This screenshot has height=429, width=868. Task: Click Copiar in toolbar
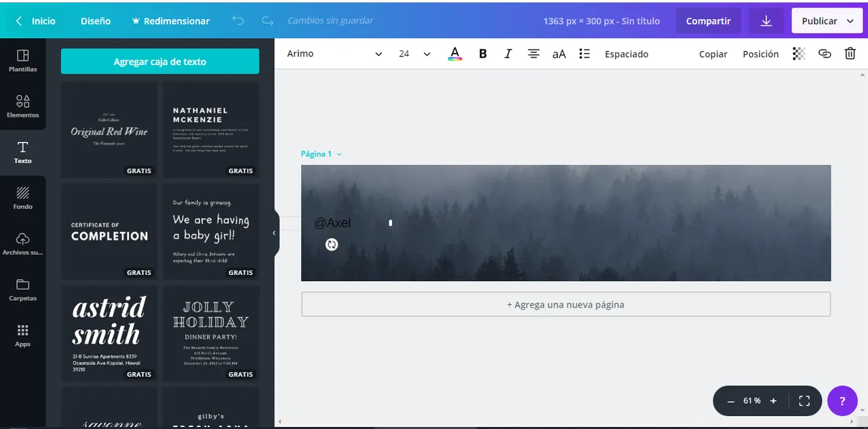(x=713, y=54)
